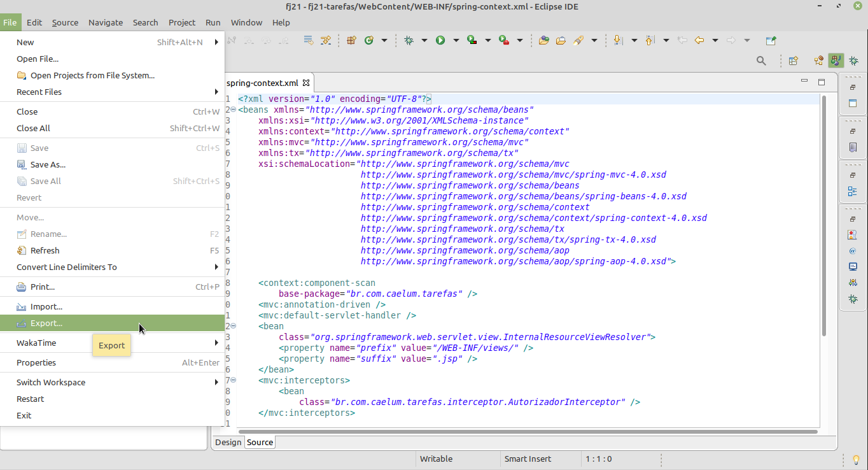Switch to the Java EE perspective icon

click(x=836, y=61)
